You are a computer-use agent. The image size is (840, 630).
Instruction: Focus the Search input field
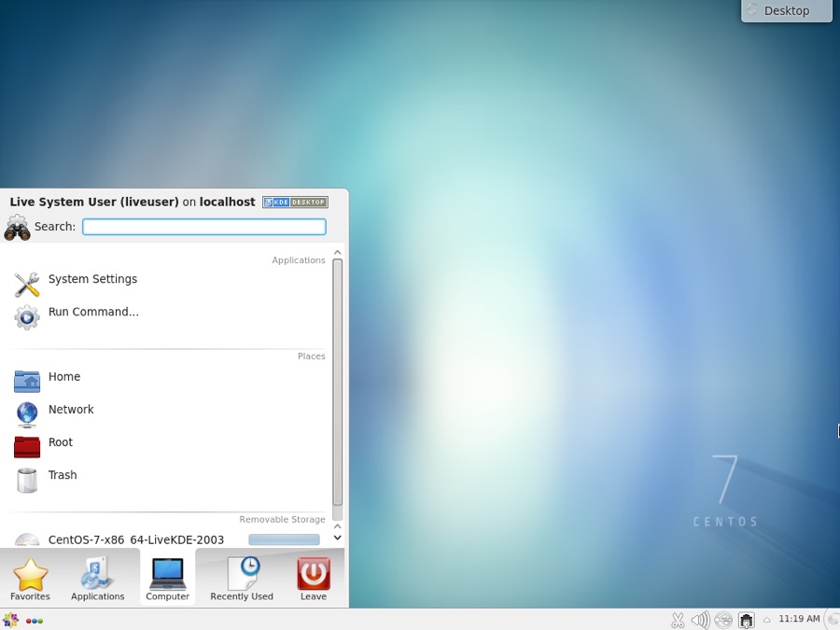[204, 227]
